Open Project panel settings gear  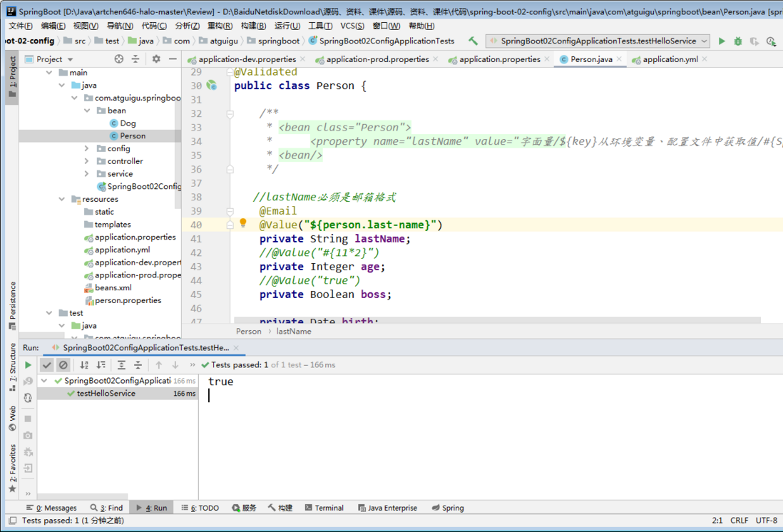156,59
